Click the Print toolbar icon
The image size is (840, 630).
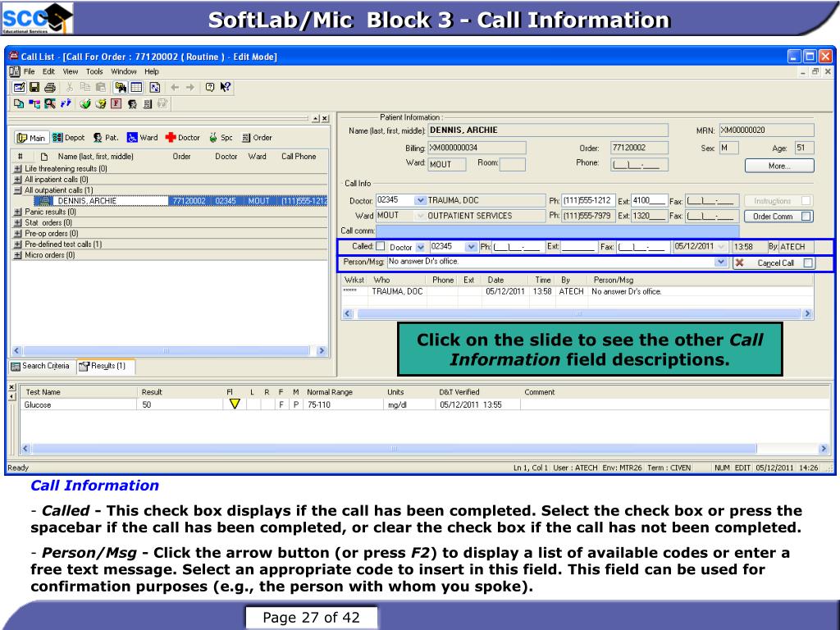pyautogui.click(x=50, y=87)
